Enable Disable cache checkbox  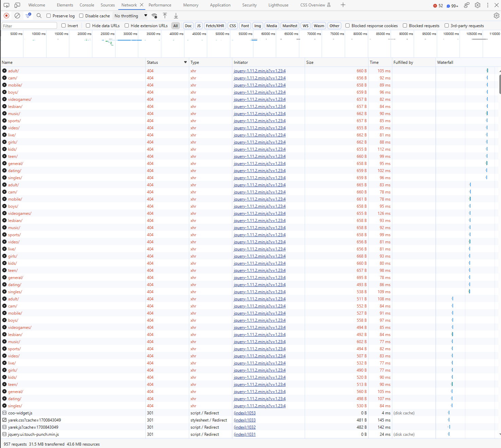pos(81,16)
